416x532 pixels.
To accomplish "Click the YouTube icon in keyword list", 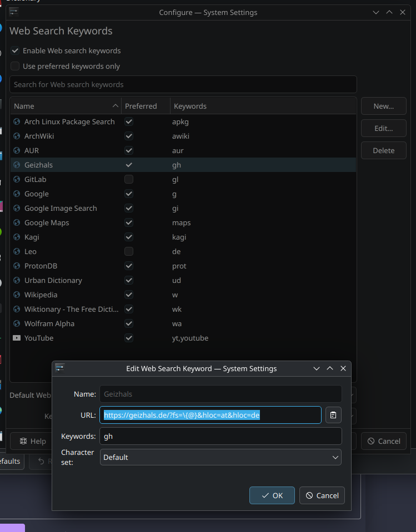I will pos(17,338).
